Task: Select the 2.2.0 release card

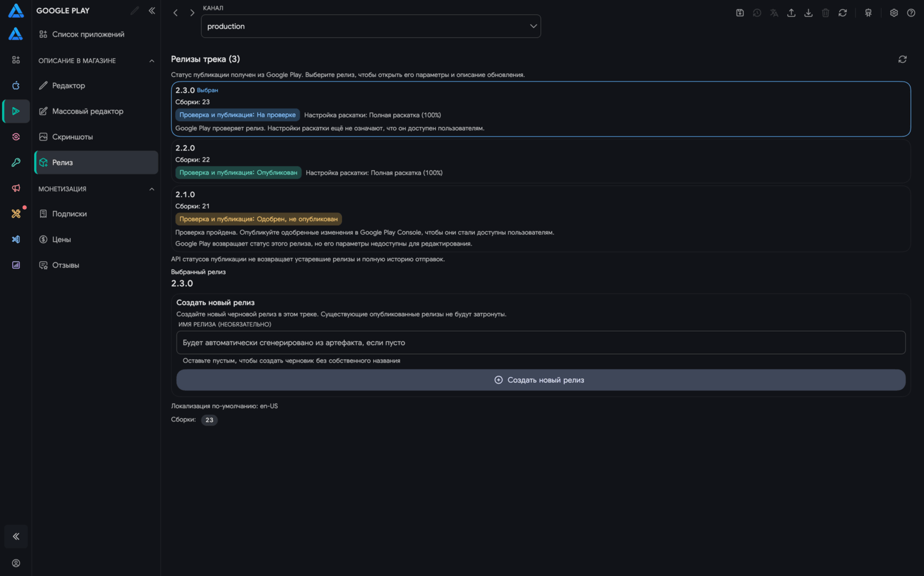Action: coord(541,161)
